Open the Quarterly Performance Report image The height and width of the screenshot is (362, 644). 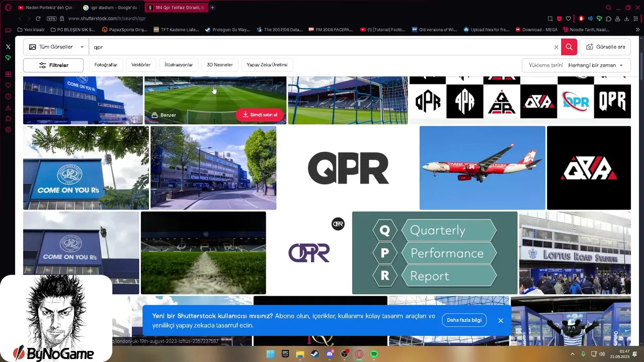tap(435, 252)
